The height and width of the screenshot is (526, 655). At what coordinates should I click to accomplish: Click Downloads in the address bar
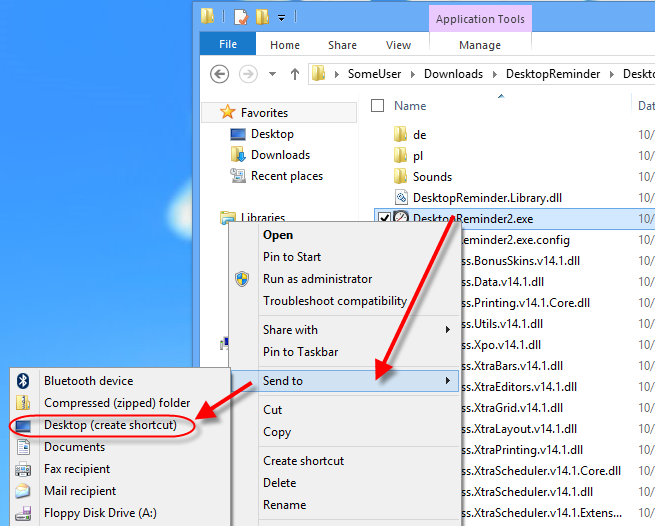453,74
